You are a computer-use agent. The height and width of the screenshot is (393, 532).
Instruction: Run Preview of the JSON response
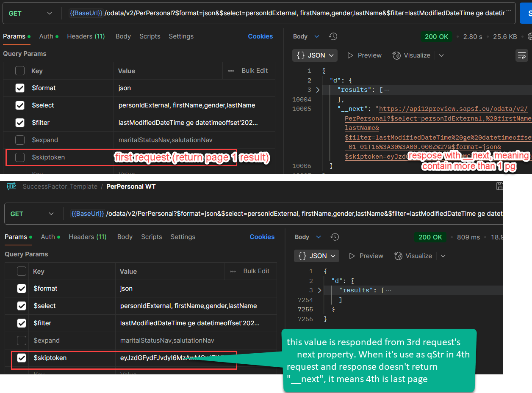point(364,55)
